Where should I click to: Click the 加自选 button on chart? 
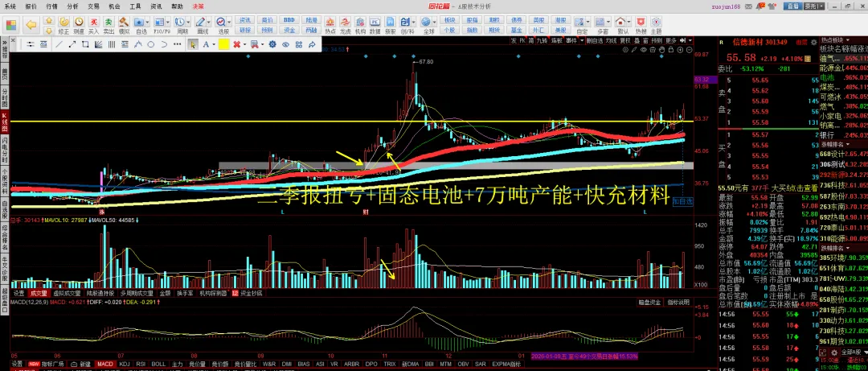(x=682, y=202)
